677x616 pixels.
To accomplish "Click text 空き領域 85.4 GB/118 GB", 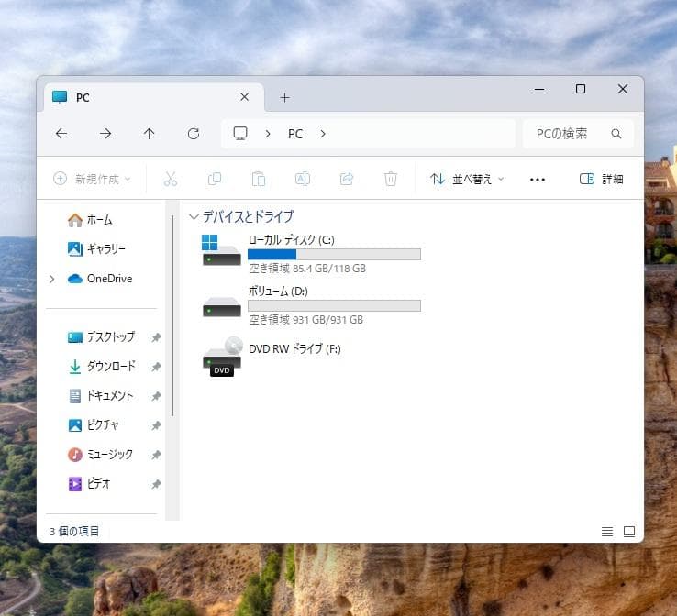I will (x=307, y=269).
